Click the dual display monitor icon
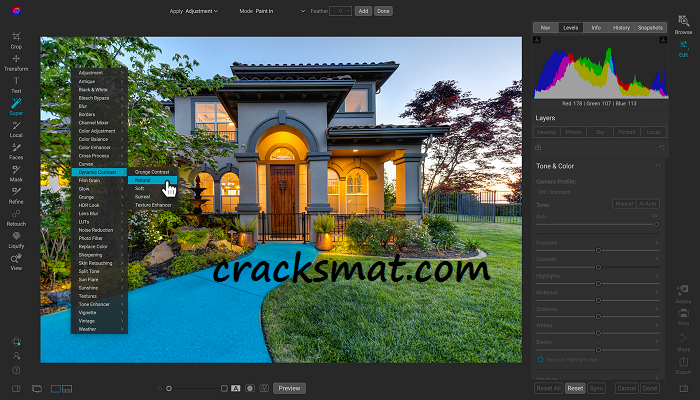The width and height of the screenshot is (700, 400). tap(37, 388)
